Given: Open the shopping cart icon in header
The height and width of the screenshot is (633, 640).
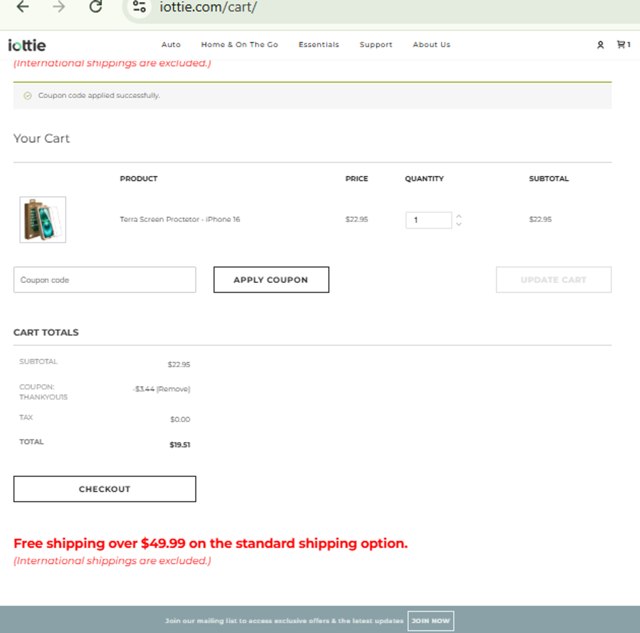Looking at the screenshot, I should click(623, 44).
